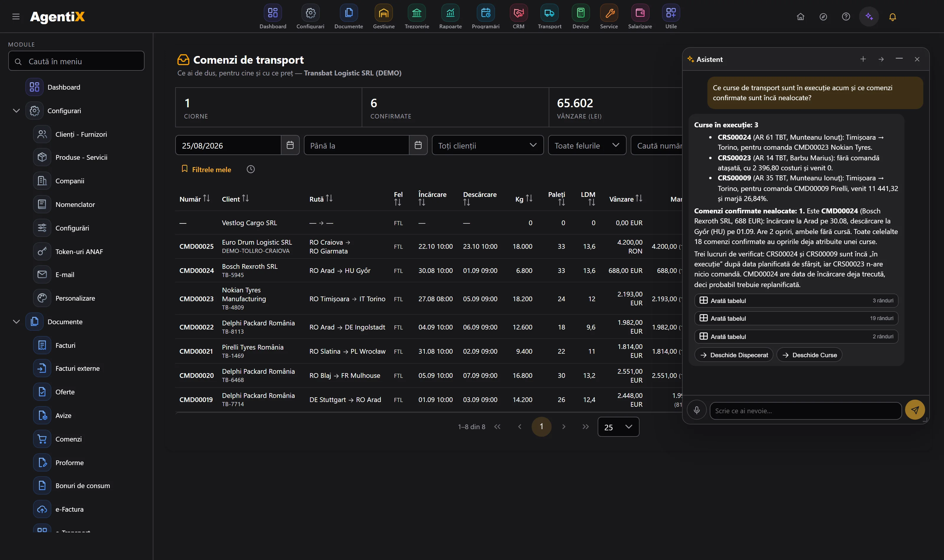Screen dimensions: 944x560
Task: Click the microphone icon in Asistent
Action: click(x=697, y=410)
